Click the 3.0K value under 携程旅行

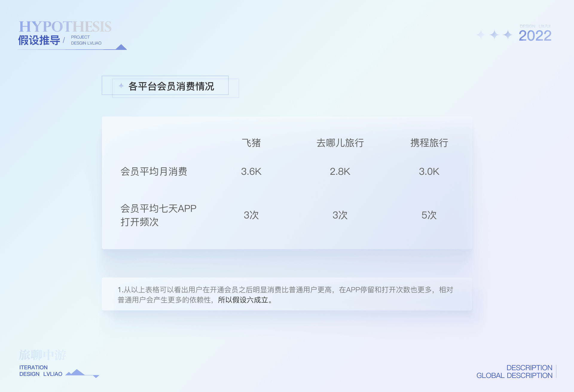pos(429,171)
